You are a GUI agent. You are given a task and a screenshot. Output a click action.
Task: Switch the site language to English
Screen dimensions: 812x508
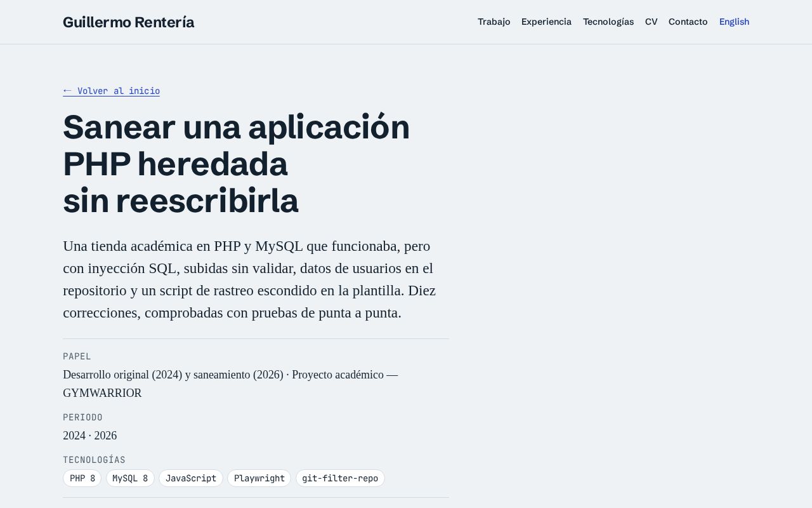[734, 22]
